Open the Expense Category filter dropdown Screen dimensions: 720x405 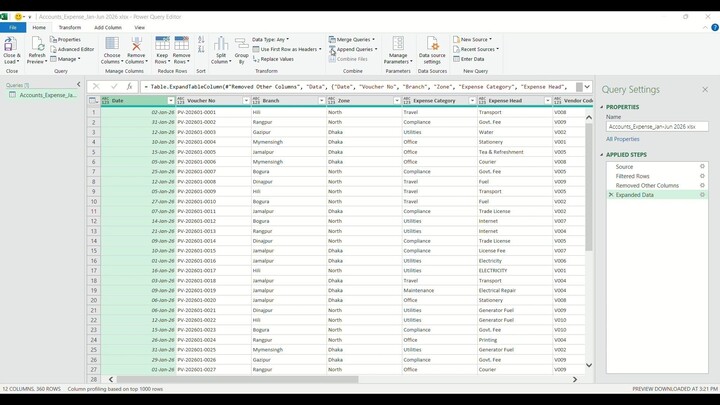point(472,101)
